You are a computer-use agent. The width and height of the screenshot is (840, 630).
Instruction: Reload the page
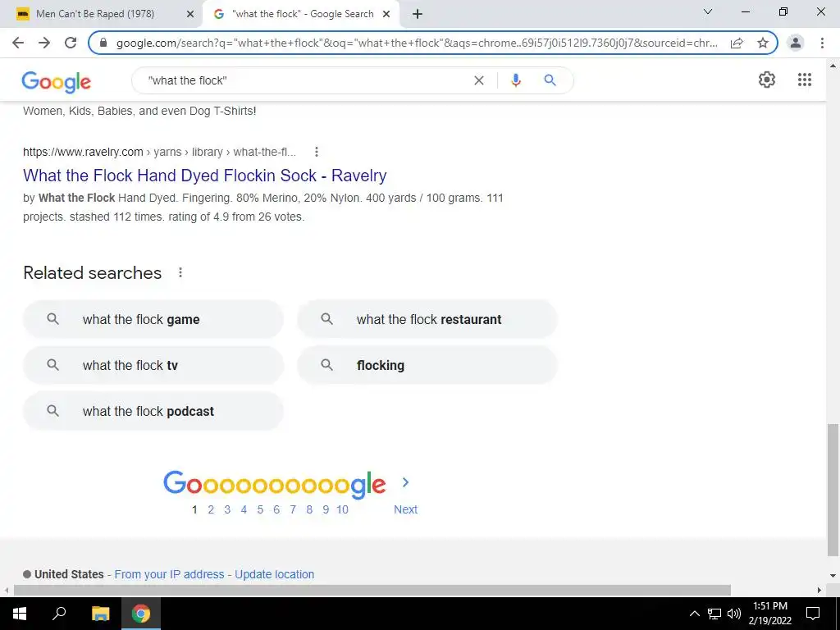coord(71,43)
